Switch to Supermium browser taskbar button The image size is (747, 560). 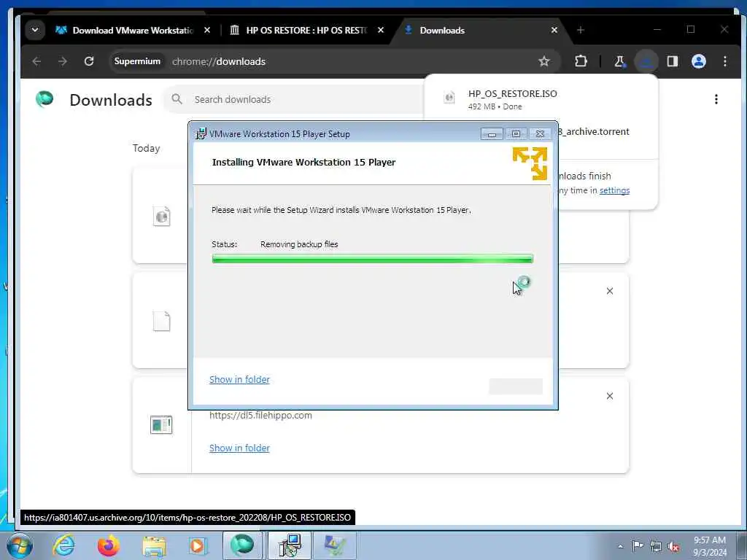[x=242, y=545]
